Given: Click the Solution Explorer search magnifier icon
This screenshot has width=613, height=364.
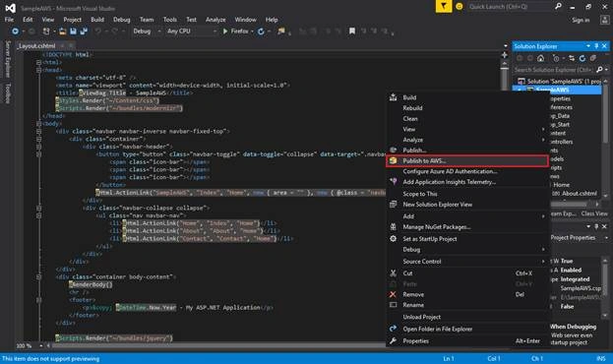Looking at the screenshot, I should 599,70.
